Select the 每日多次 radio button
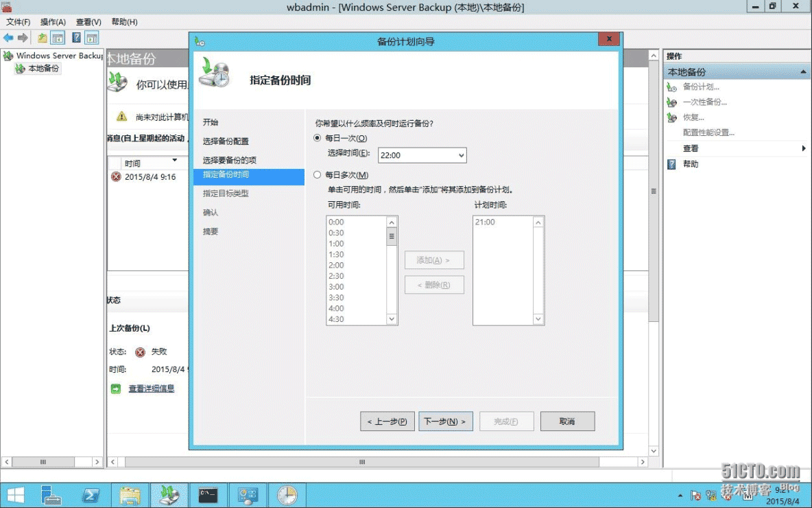The width and height of the screenshot is (812, 508). tap(317, 175)
